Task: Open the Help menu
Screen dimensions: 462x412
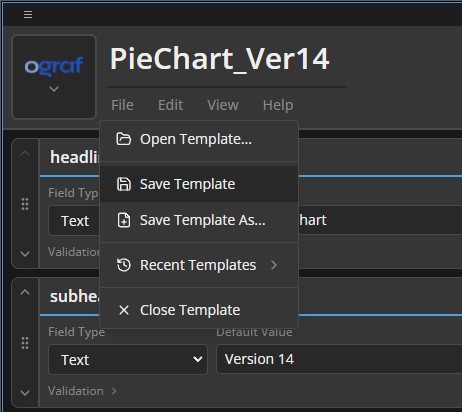Action: pyautogui.click(x=278, y=105)
